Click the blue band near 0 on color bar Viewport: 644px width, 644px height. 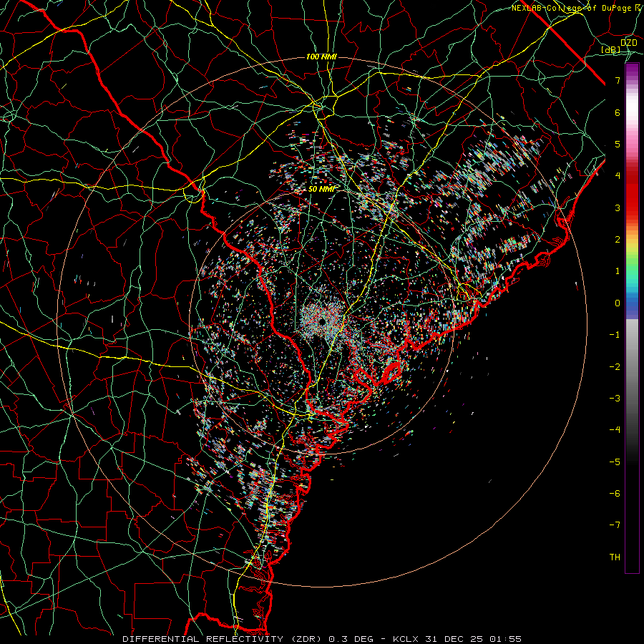point(632,306)
